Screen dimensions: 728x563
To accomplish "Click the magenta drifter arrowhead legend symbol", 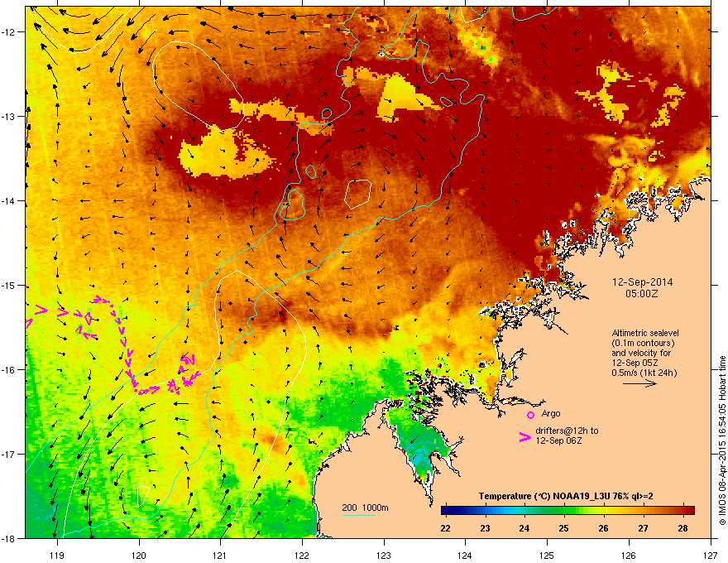I will click(x=525, y=437).
